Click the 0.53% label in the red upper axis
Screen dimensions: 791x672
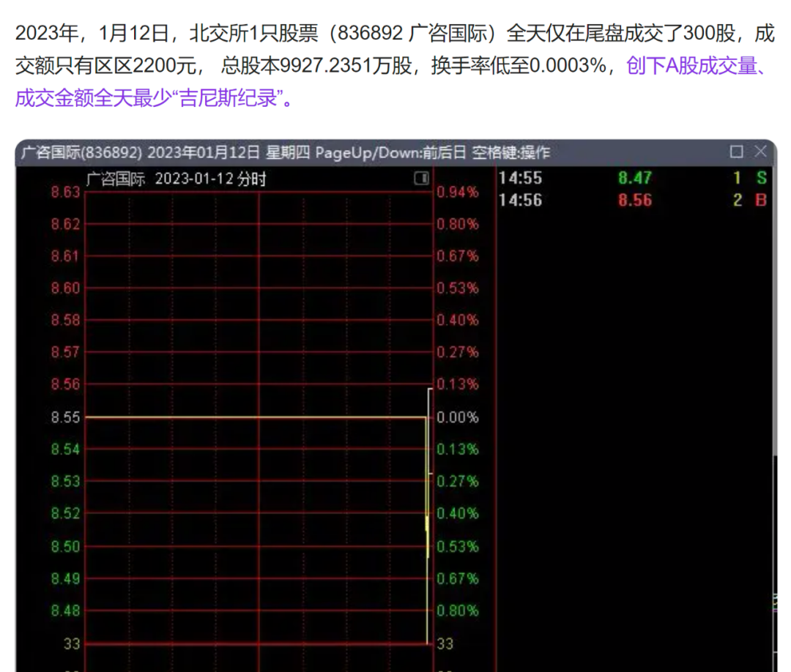458,288
